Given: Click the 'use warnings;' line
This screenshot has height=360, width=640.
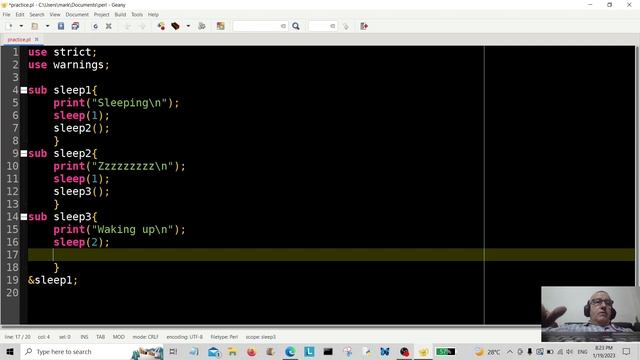Looking at the screenshot, I should click(x=69, y=65).
